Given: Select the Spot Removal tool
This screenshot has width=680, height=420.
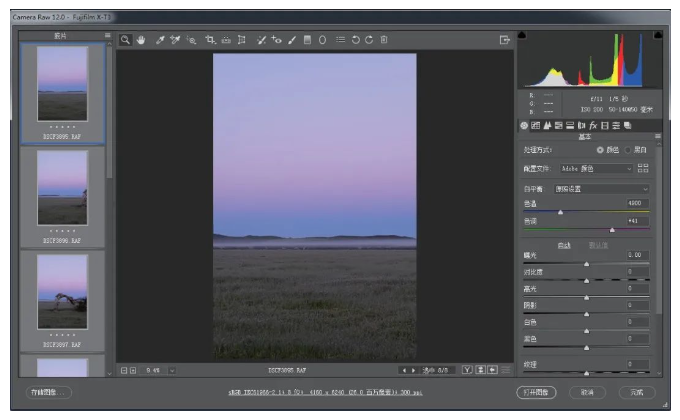Looking at the screenshot, I should 261,40.
